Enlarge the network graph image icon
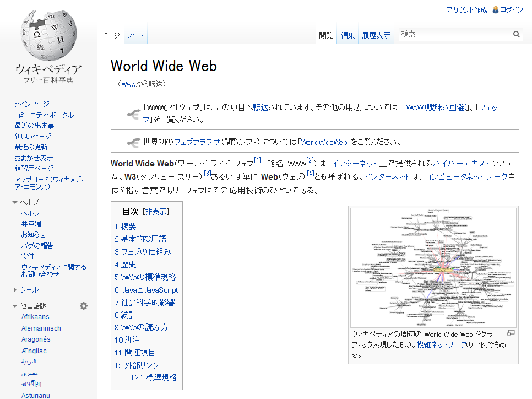 pos(511,333)
